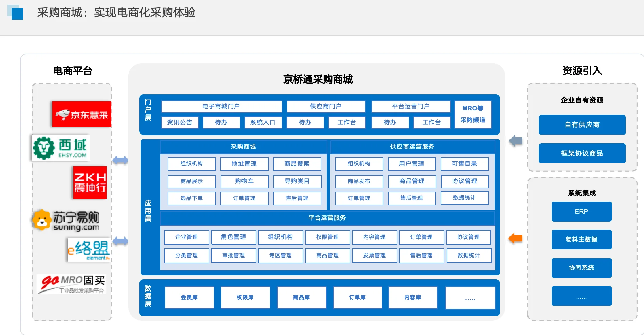The height and width of the screenshot is (335, 644).
Task: Switch to the 电子商城门户 tab
Action: click(222, 106)
